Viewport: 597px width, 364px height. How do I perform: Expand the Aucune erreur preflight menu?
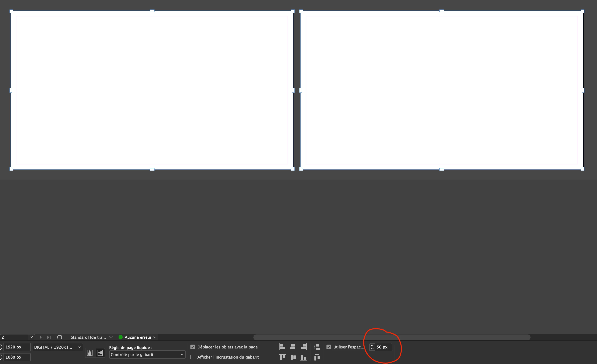pos(154,337)
